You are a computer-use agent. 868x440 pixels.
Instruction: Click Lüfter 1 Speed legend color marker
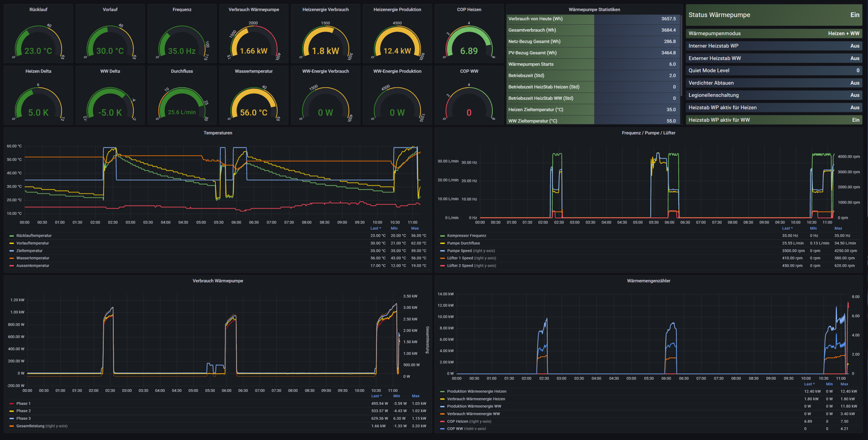(442, 258)
